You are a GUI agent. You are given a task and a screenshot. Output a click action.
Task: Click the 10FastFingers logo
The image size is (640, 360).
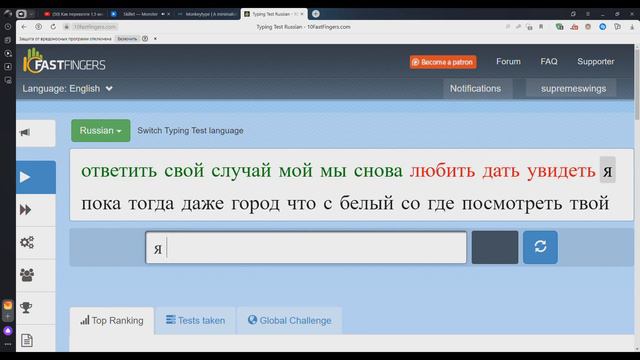(64, 61)
